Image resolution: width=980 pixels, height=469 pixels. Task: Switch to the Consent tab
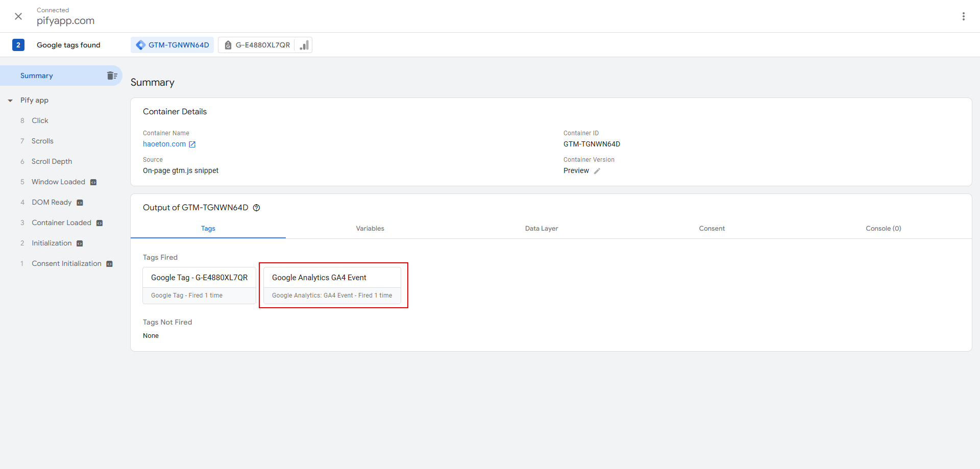(x=712, y=228)
